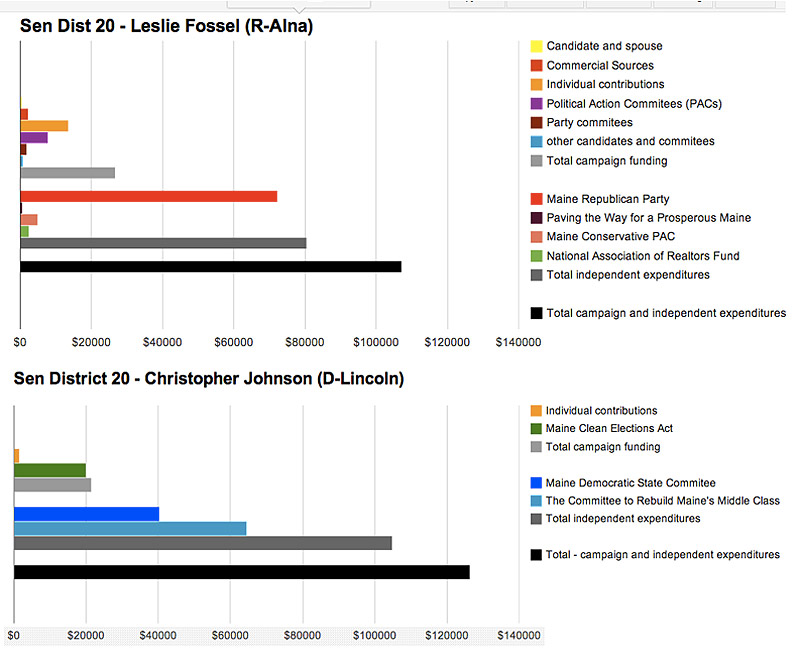Select 'Total campaign and independent expenditures' legend label
The height and width of the screenshot is (657, 800).
(x=666, y=313)
